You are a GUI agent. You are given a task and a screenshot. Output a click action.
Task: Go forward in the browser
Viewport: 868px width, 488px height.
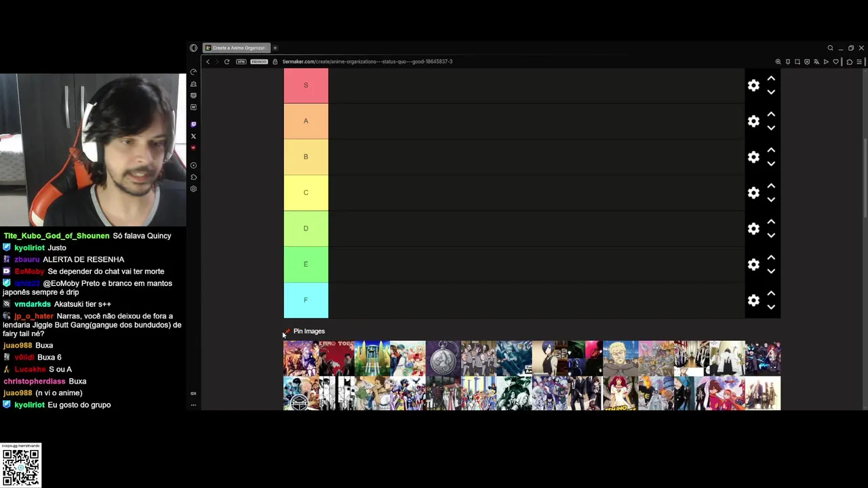(x=217, y=62)
